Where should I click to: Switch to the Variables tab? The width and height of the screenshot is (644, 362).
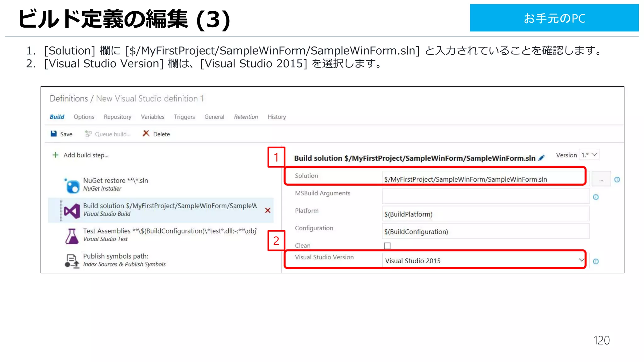pyautogui.click(x=153, y=117)
